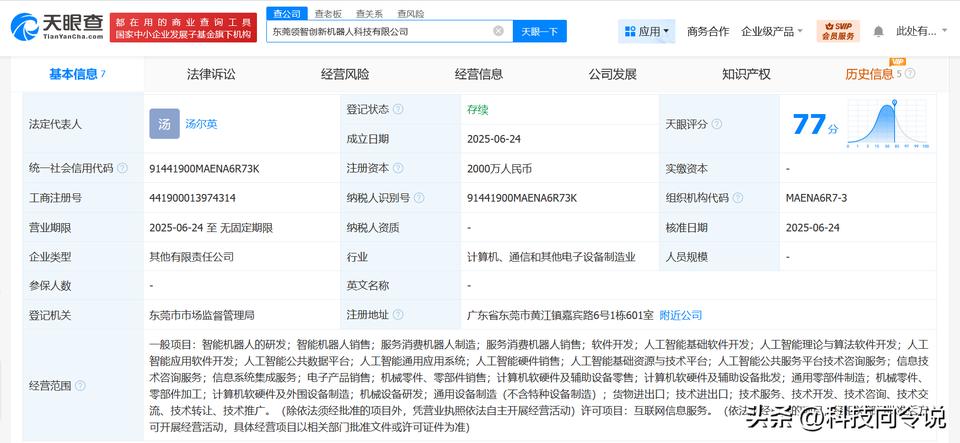Click the score distribution chart
Viewport: 960px width, 443px height.
[888, 124]
